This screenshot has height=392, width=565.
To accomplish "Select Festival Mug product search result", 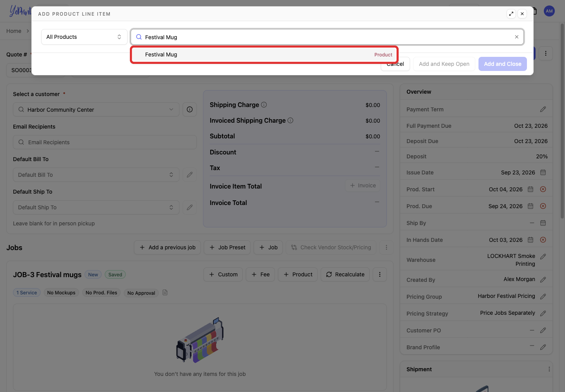I will pos(264,54).
